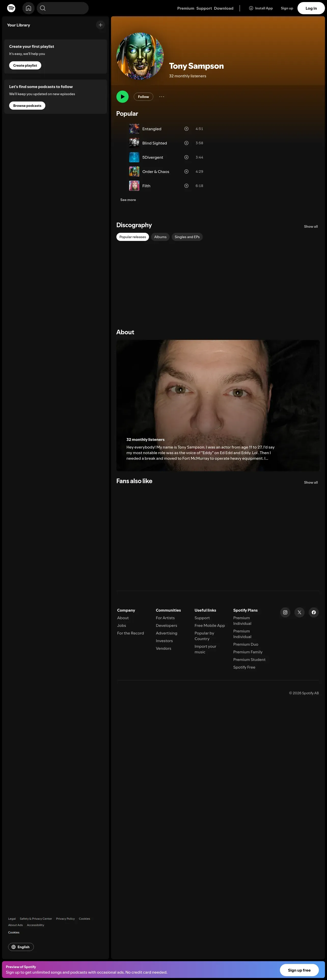Open Download in the top navigation
The image size is (327, 980).
point(224,8)
